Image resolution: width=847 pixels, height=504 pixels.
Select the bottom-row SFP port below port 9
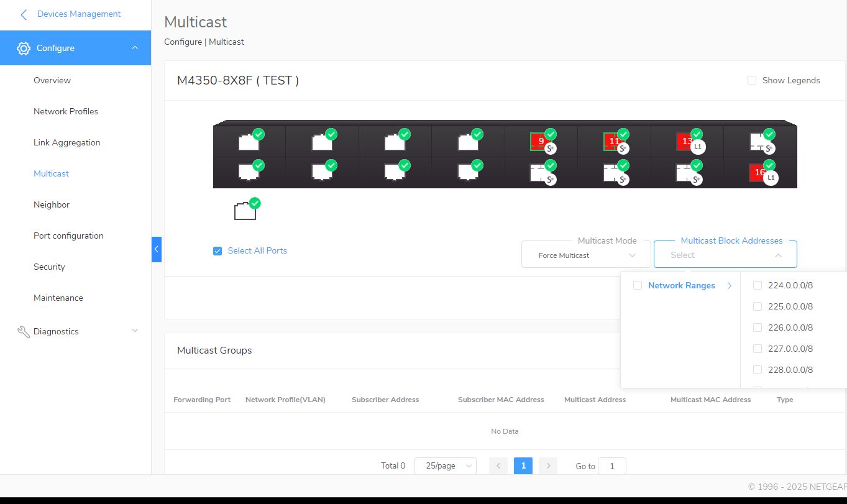click(541, 172)
